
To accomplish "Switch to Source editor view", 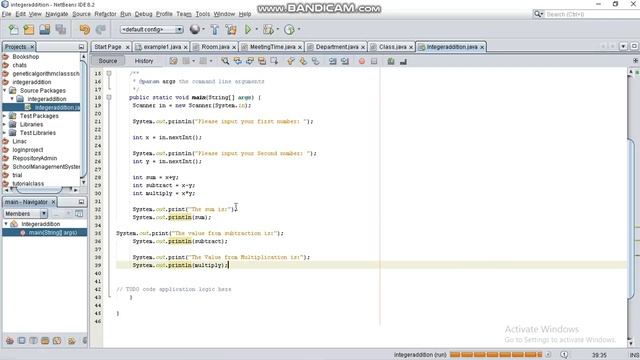I will point(108,61).
